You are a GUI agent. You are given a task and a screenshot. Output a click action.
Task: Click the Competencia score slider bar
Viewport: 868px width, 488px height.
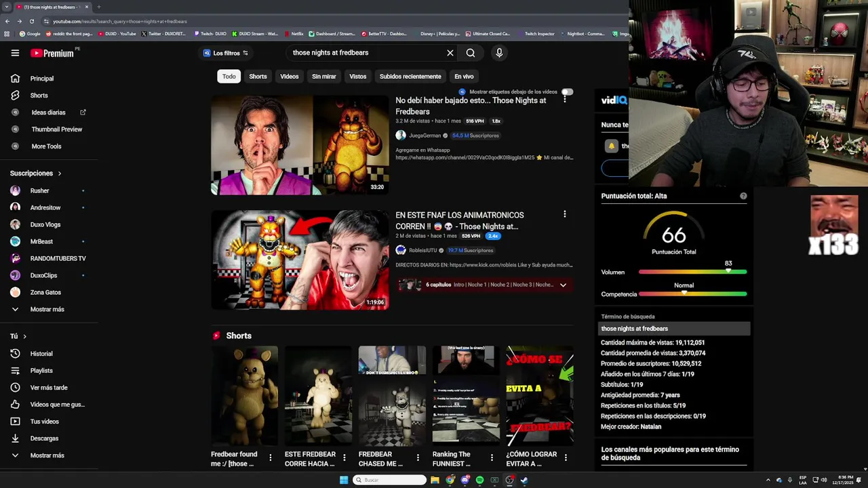[x=692, y=294]
